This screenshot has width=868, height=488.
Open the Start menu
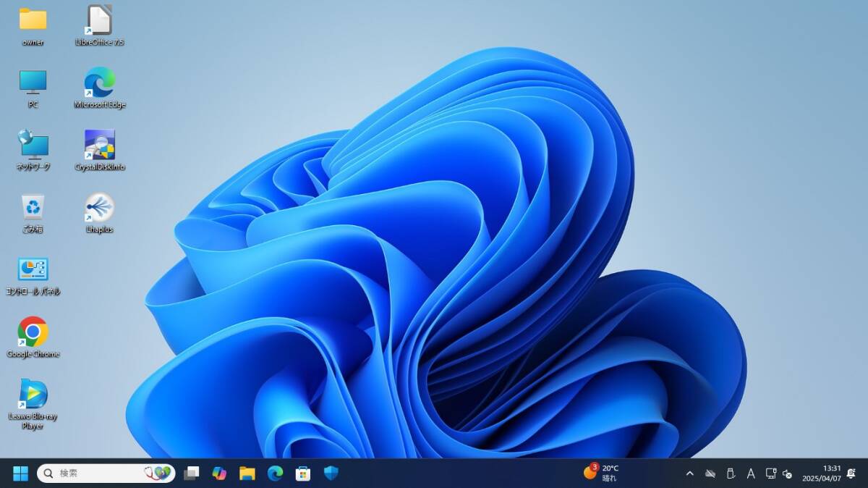pos(19,472)
